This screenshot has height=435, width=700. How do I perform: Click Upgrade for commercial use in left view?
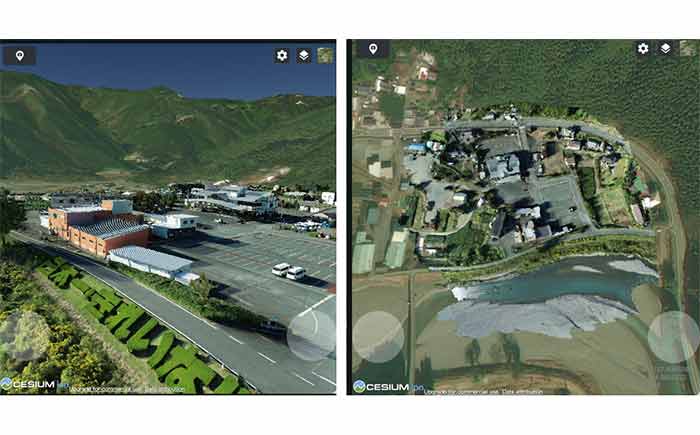[x=106, y=389]
